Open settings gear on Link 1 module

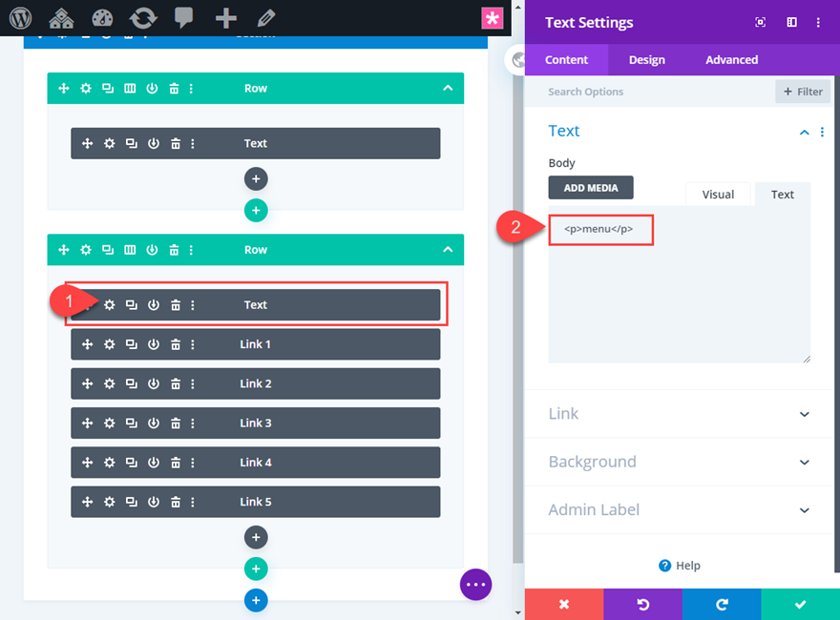pos(109,344)
